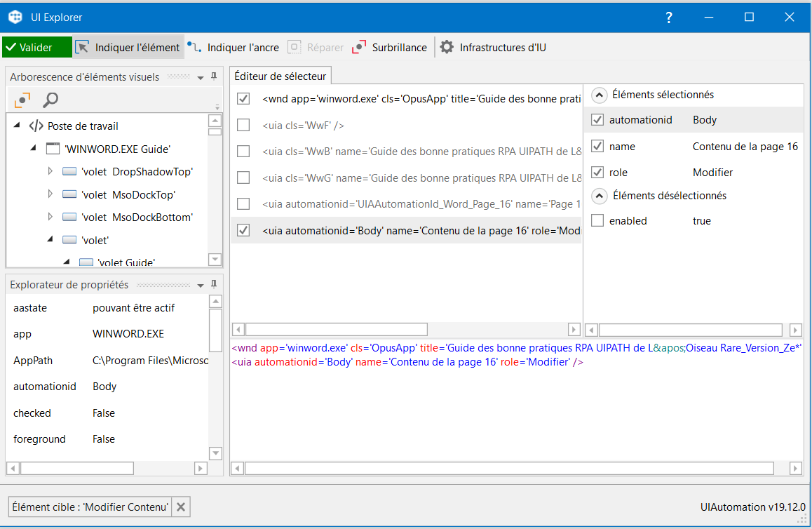Click the Indiquer l'ancre icon
This screenshot has height=529, width=812.
pos(195,47)
